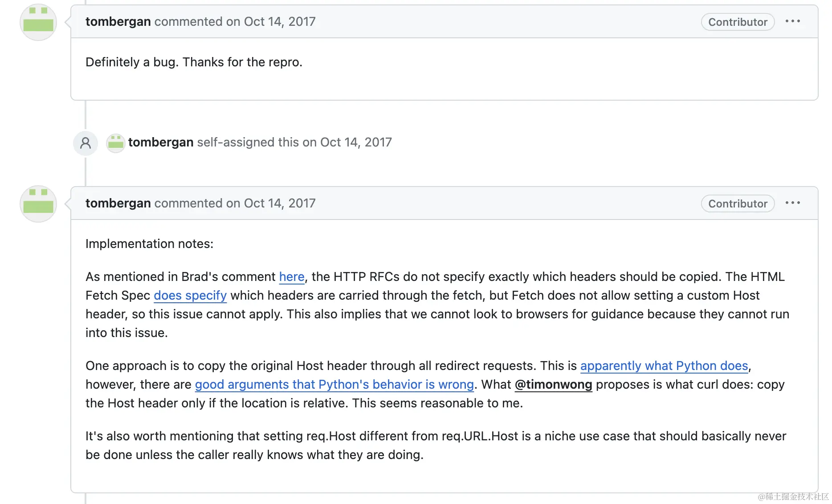
Task: Click the person icon on self-assigned event
Action: click(x=86, y=143)
